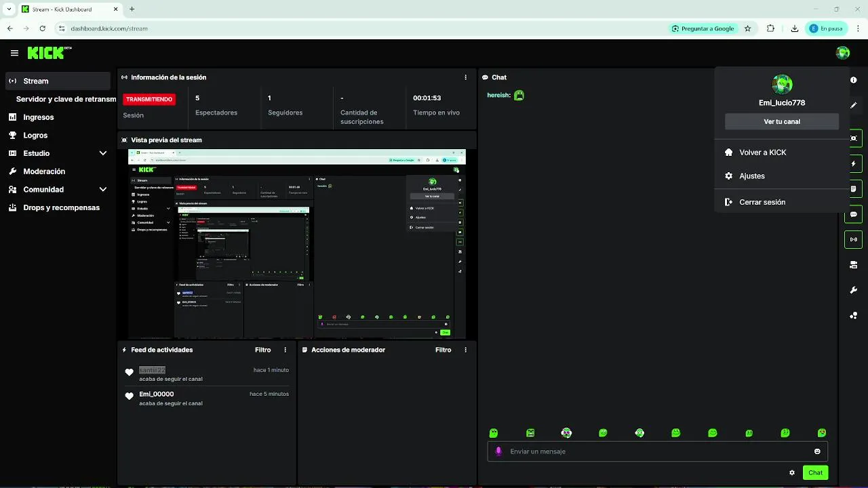This screenshot has width=868, height=488.
Task: Click the Espectadores label
Action: pos(216,113)
